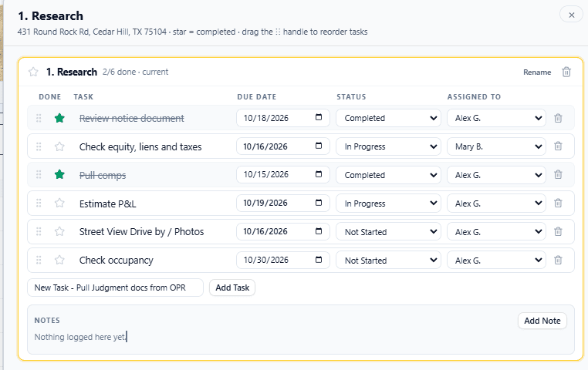Delete the Check occupancy task
Viewport: 588px width, 370px height.
[558, 260]
